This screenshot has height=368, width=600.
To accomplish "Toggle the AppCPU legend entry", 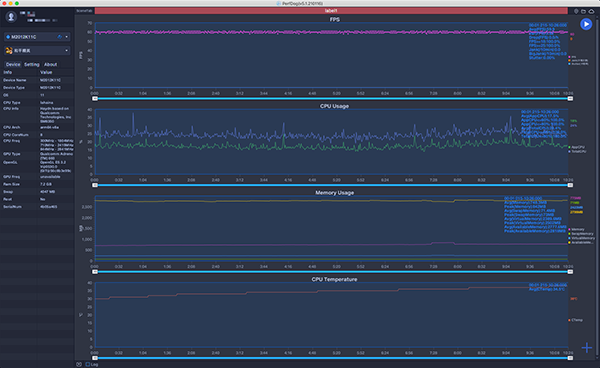I will (x=577, y=147).
